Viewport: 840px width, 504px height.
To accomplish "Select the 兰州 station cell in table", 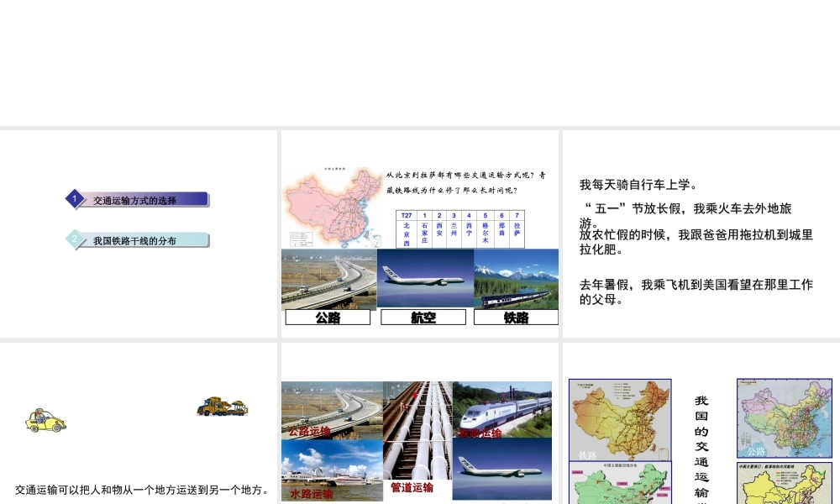I will pyautogui.click(x=454, y=234).
